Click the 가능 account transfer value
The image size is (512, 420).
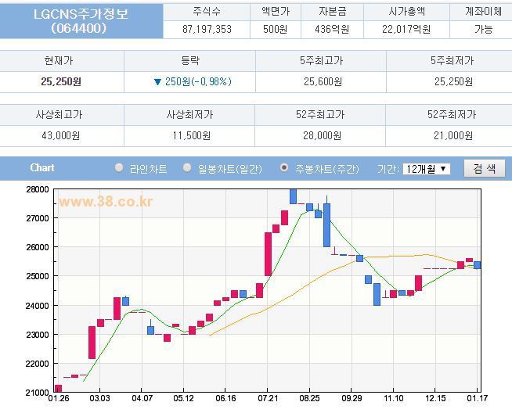tap(483, 30)
